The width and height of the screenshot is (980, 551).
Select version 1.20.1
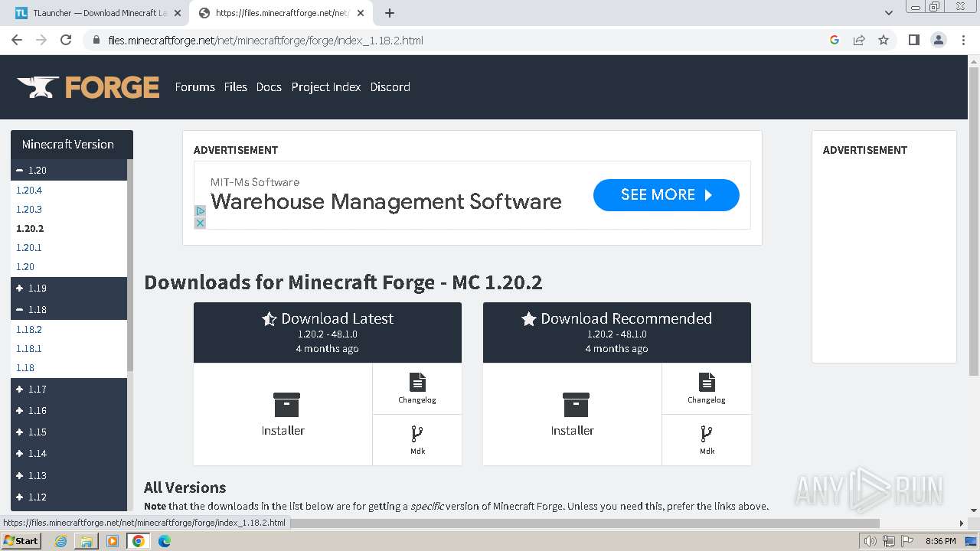(x=29, y=247)
